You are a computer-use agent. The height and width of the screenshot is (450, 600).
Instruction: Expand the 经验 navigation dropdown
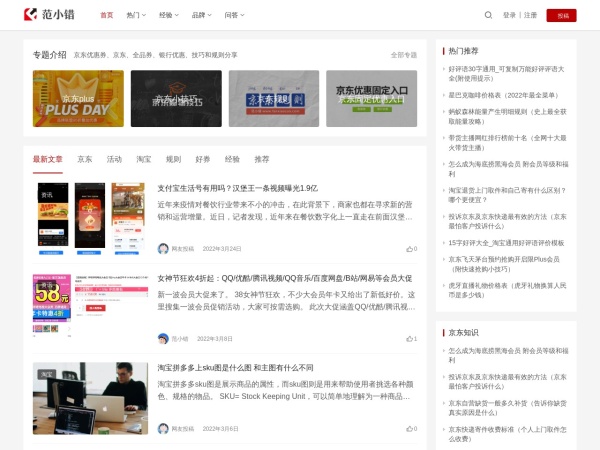click(x=169, y=15)
